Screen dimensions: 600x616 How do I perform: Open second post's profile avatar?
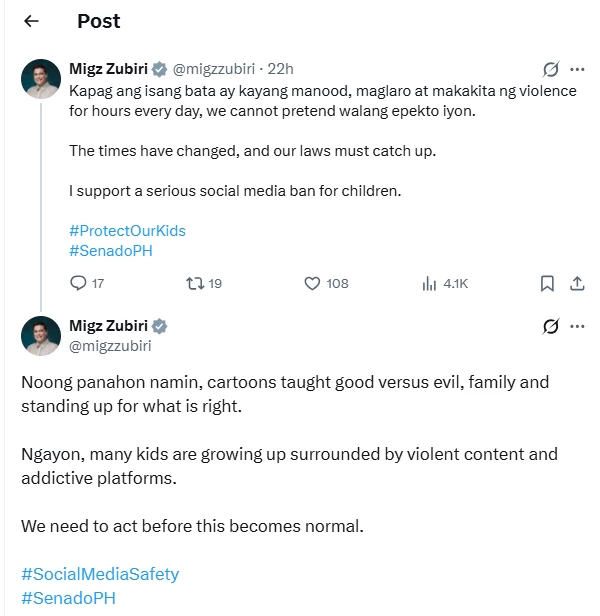(x=41, y=336)
